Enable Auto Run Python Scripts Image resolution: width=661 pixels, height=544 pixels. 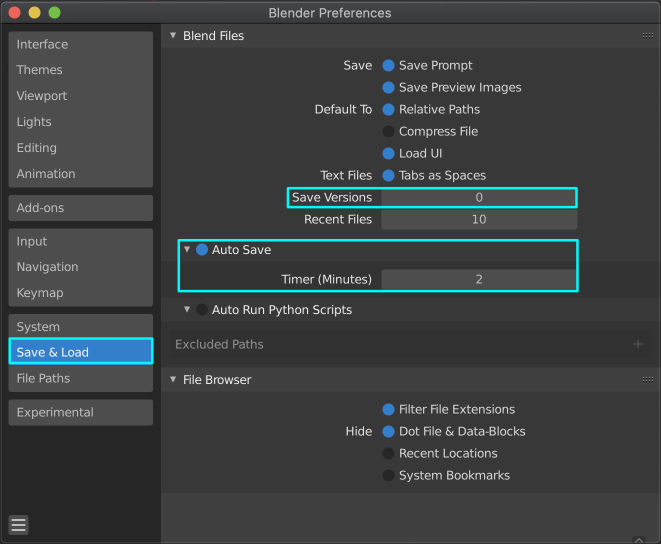tap(202, 310)
